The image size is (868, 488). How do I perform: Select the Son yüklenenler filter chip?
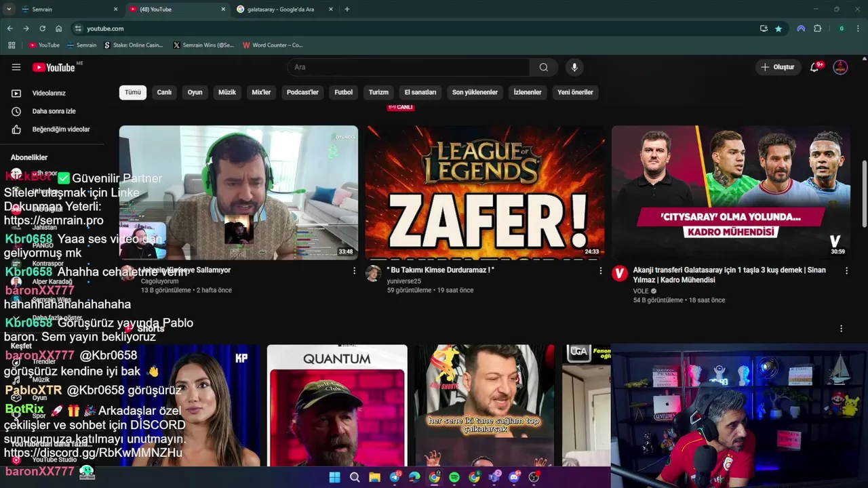(475, 92)
